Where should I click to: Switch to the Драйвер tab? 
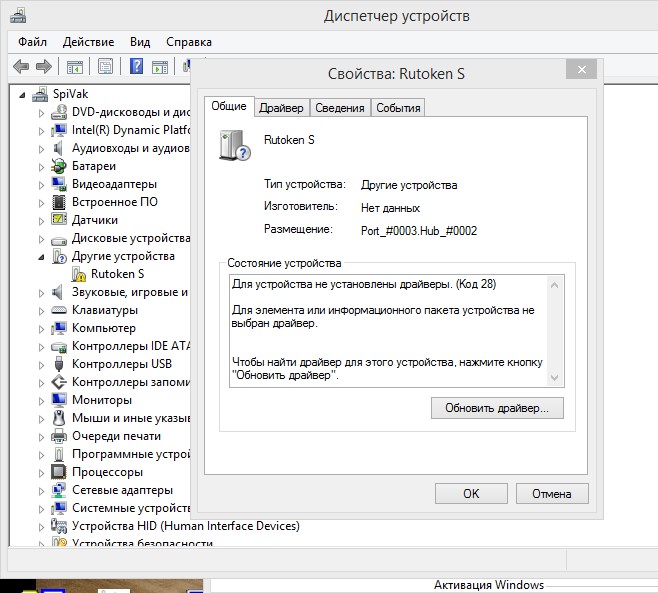280,108
